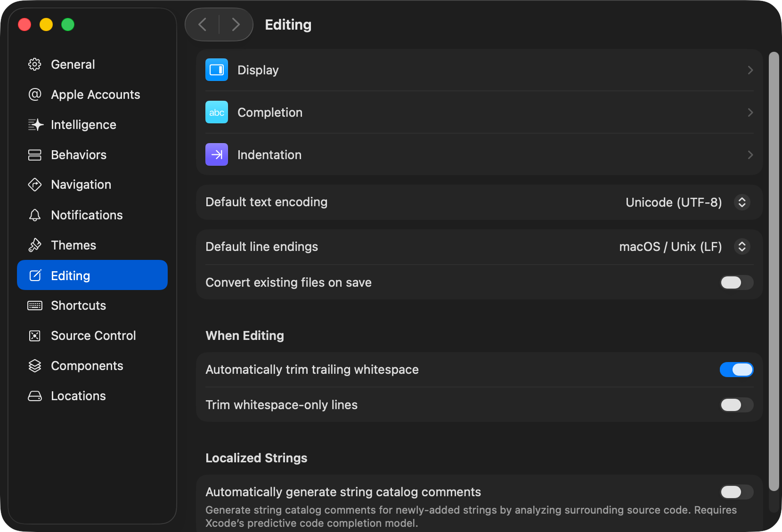Click the Themes paintbrush icon
This screenshot has height=532, width=782.
[35, 245]
